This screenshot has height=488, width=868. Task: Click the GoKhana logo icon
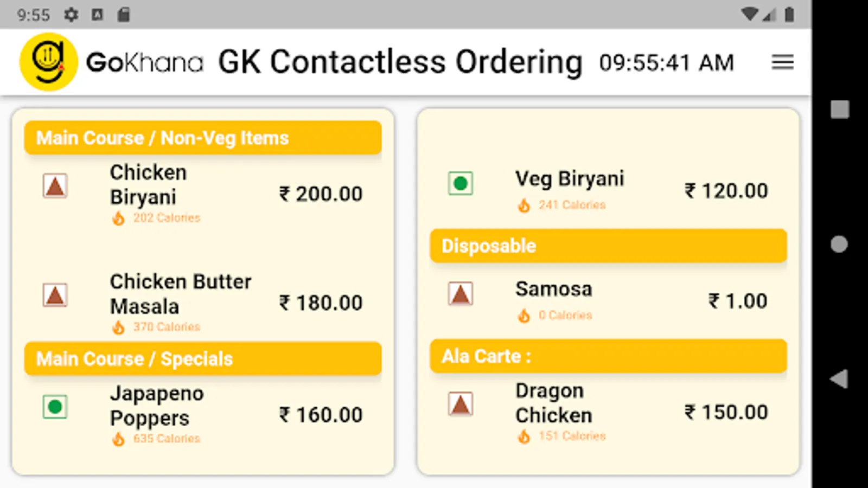(48, 62)
